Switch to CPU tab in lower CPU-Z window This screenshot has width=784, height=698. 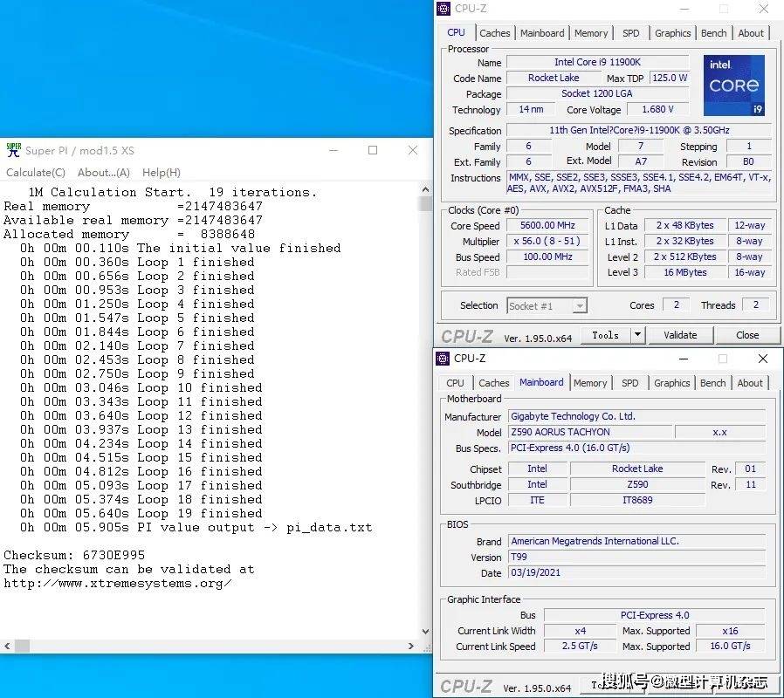coord(455,383)
